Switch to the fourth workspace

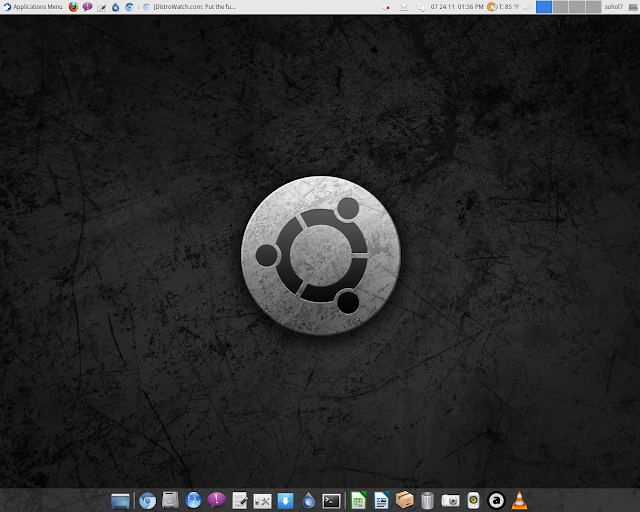(593, 7)
